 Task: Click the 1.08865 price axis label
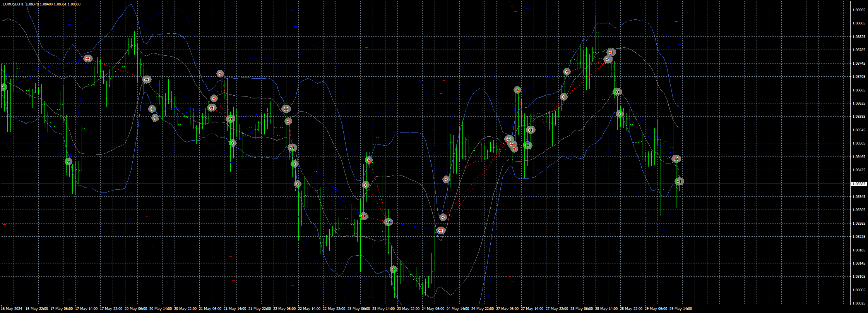[x=859, y=23]
